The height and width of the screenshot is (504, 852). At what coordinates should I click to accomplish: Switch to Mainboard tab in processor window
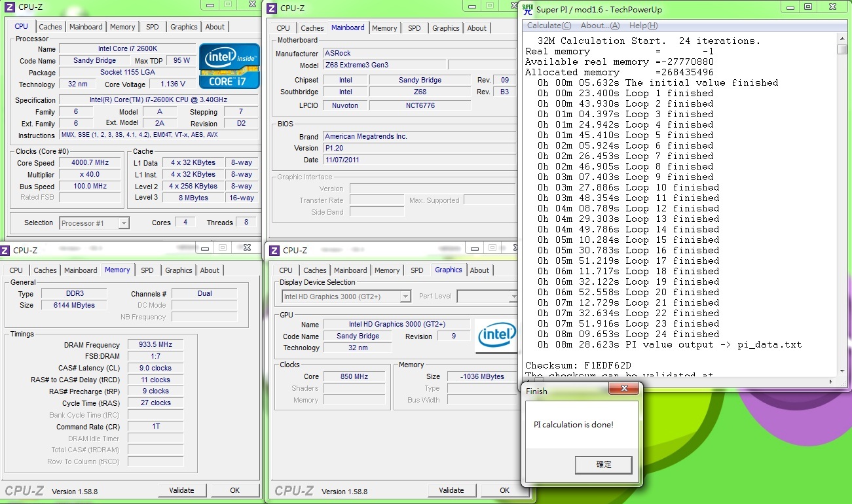(86, 27)
